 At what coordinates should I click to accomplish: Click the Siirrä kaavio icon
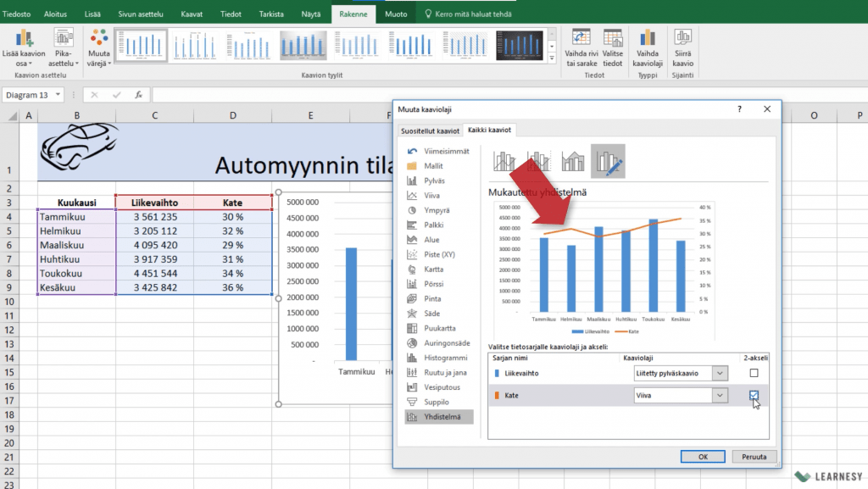point(682,38)
